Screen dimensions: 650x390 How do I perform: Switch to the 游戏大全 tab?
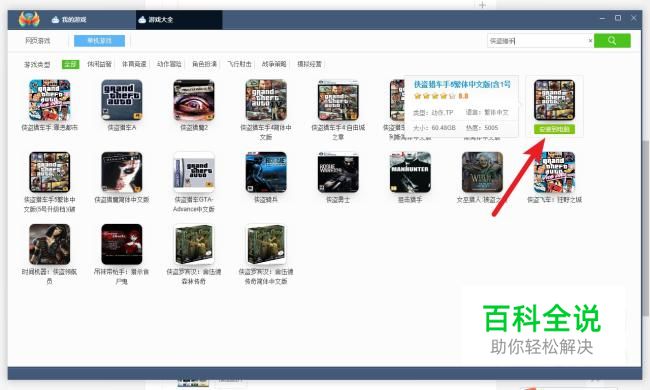pyautogui.click(x=155, y=19)
